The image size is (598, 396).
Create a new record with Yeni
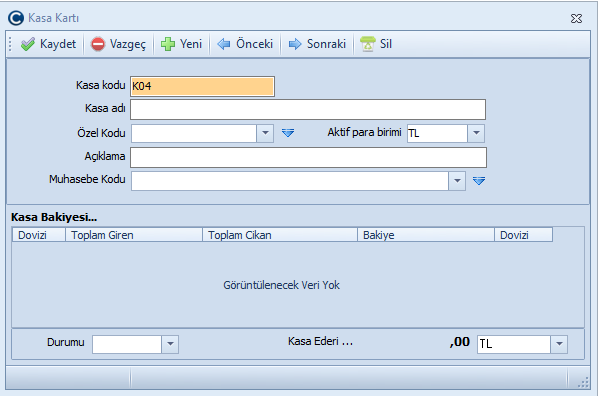pos(181,44)
